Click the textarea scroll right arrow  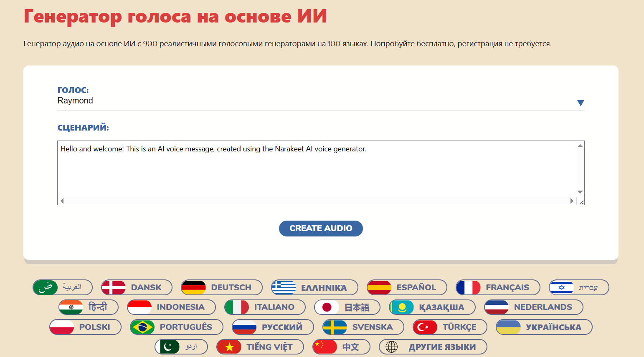(x=572, y=201)
